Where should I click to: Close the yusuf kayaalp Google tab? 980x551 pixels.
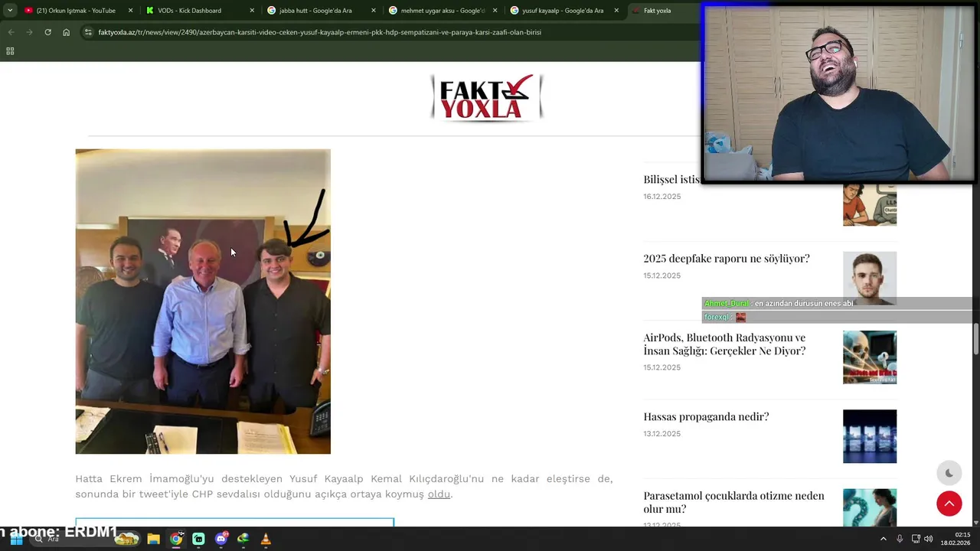pos(616,11)
